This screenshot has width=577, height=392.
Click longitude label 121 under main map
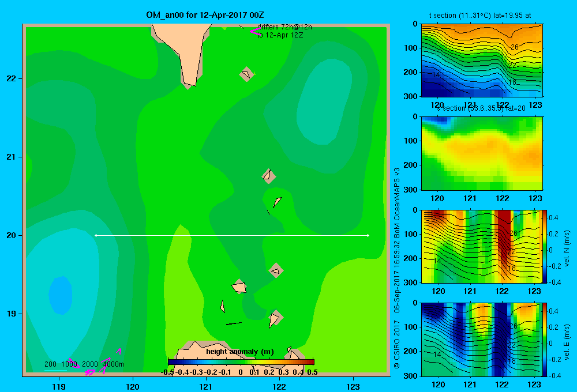(206, 386)
